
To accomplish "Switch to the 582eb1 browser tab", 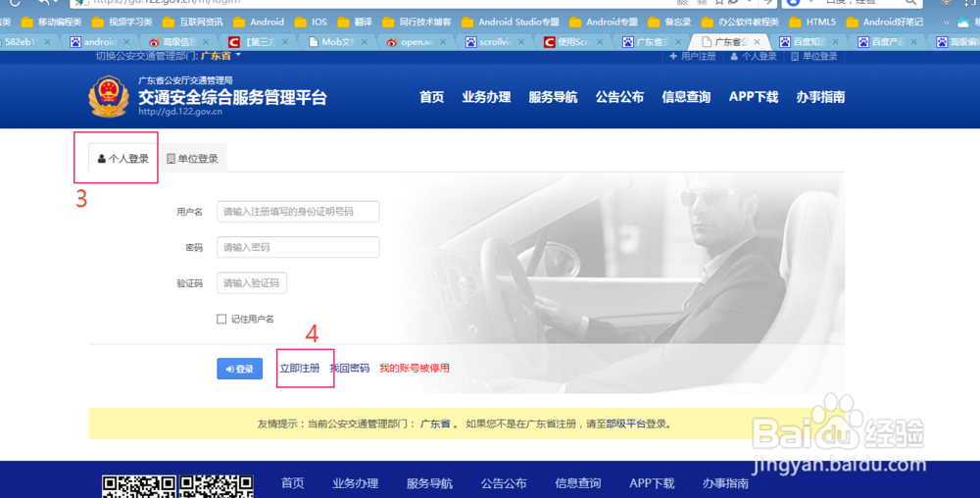I will coord(25,42).
